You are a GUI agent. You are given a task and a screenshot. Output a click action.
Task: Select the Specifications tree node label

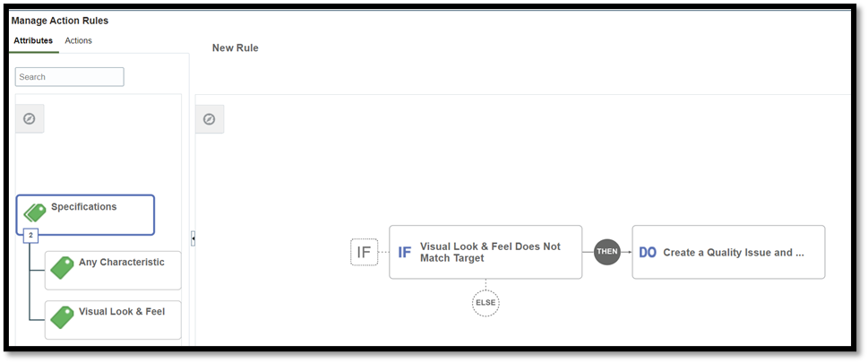click(84, 207)
